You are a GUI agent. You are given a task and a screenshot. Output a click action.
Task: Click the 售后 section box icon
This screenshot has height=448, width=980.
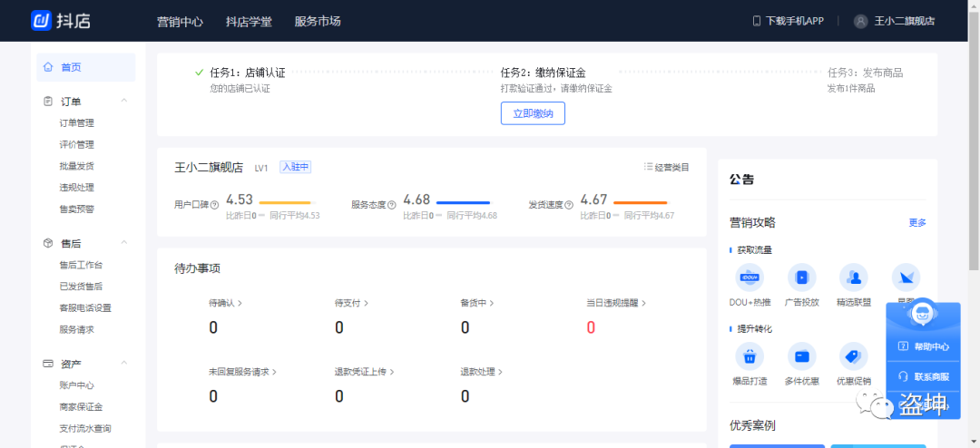[x=47, y=243]
